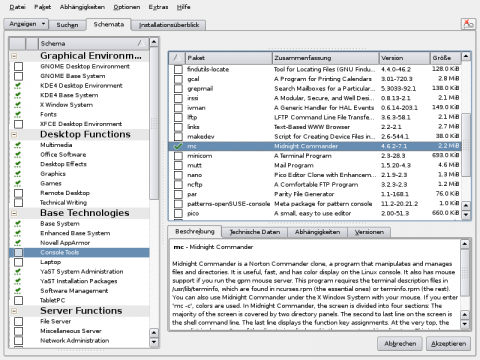Toggle the XFCE Desktop Environment checkbox
The height and width of the screenshot is (360, 480).
18,124
